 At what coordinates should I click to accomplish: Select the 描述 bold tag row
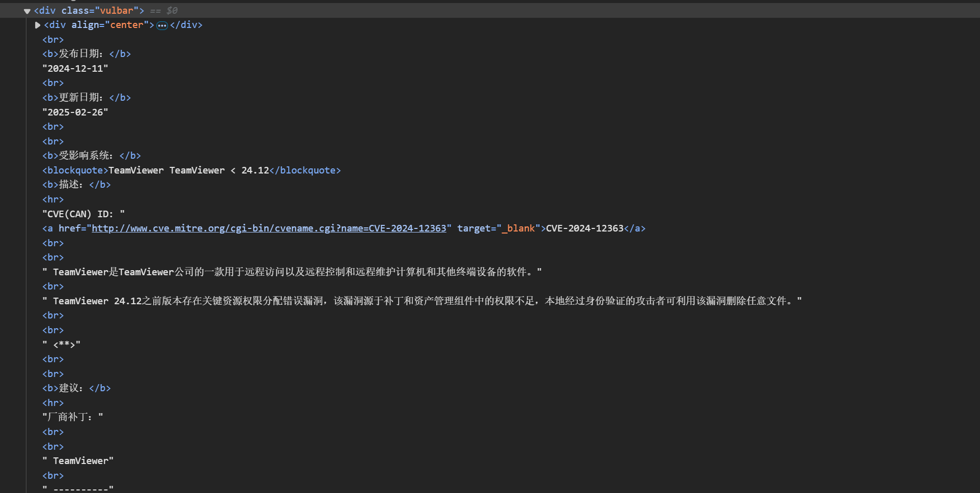76,185
